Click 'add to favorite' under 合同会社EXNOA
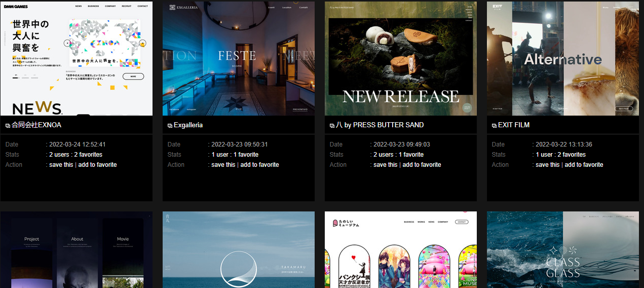Screen dimensions: 644x288 click(x=97, y=165)
